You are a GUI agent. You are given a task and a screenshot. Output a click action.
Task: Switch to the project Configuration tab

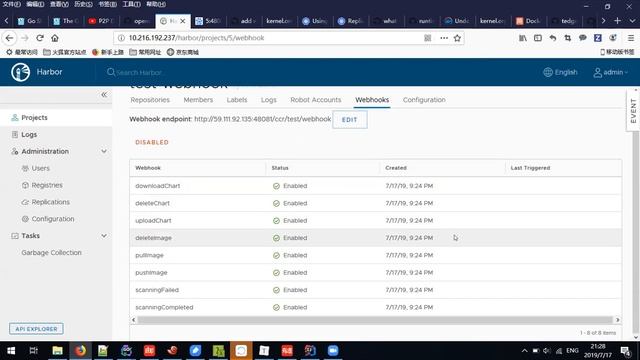(x=424, y=100)
